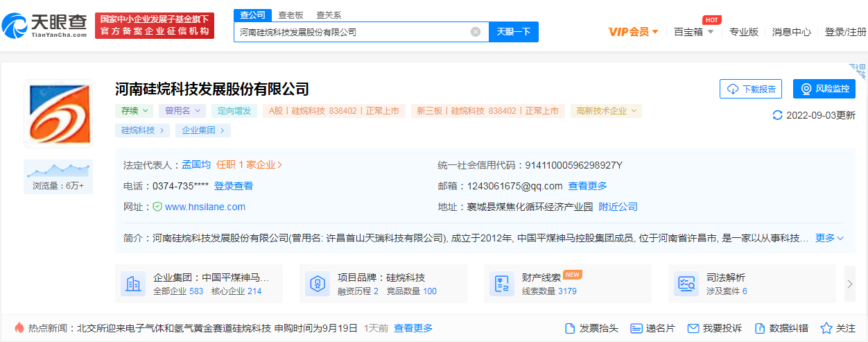Click the hot news headline text
Viewport: 868px width, 342px height.
point(217,328)
